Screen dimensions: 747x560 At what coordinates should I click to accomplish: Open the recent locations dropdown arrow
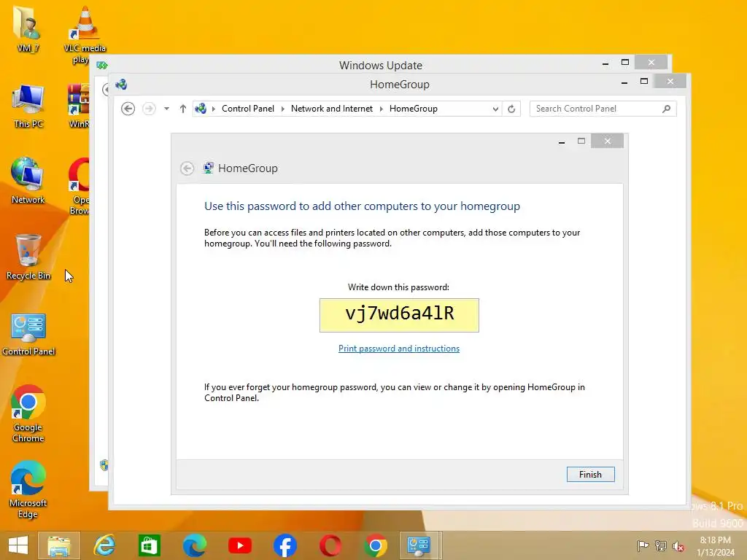coord(166,109)
